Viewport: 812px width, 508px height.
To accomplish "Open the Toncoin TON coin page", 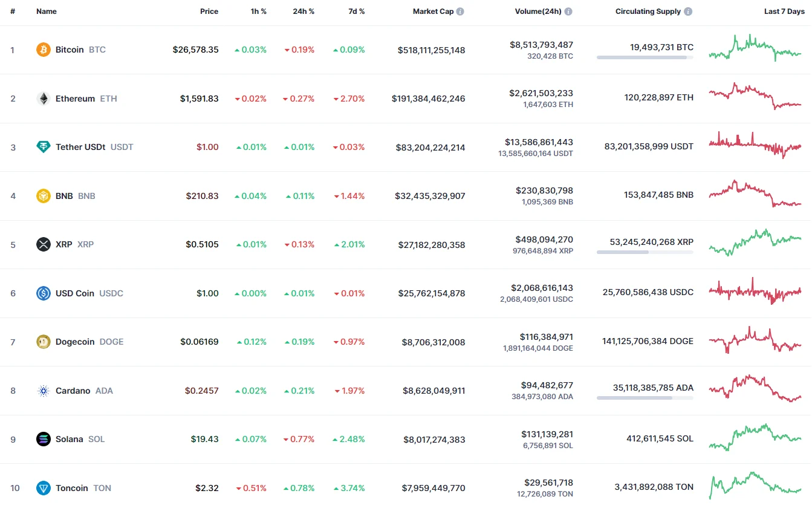I will point(72,488).
